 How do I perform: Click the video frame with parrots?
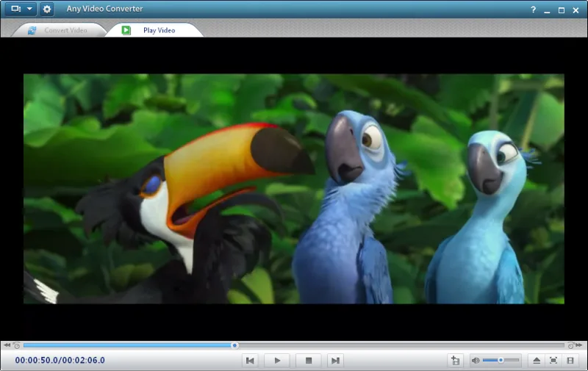click(294, 189)
